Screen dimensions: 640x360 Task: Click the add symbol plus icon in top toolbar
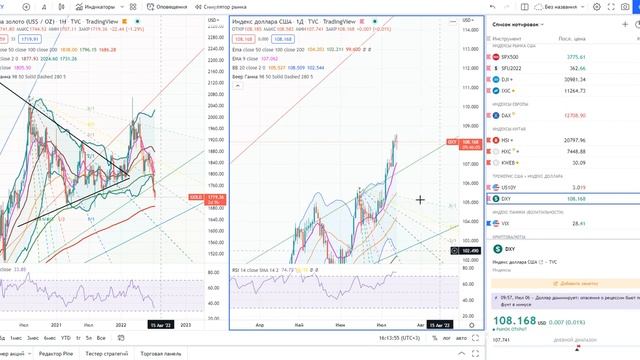(x=26, y=7)
